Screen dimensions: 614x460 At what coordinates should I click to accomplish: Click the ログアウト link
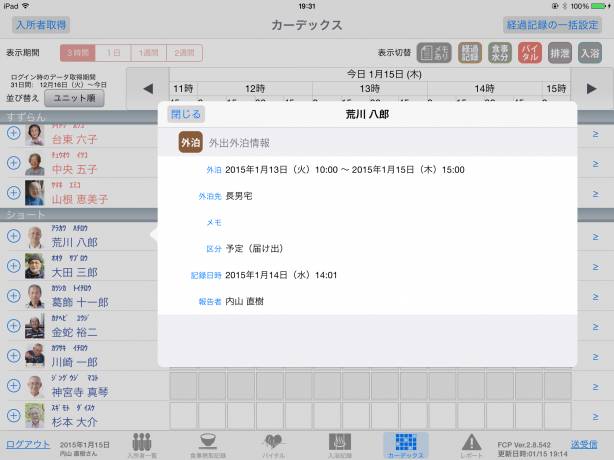tap(27, 443)
